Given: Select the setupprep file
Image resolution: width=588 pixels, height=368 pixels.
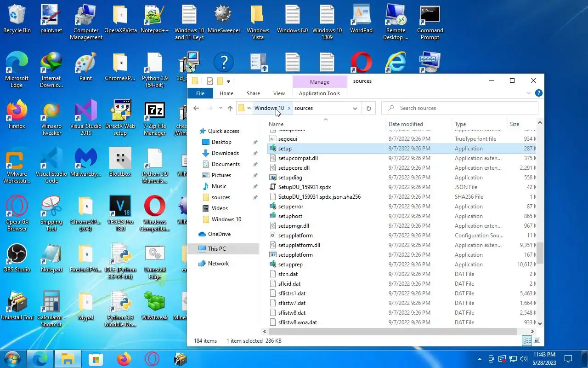Looking at the screenshot, I should pyautogui.click(x=290, y=264).
